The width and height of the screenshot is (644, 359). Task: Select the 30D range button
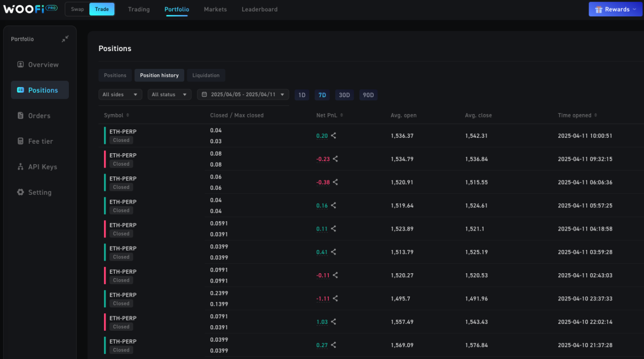coord(344,95)
